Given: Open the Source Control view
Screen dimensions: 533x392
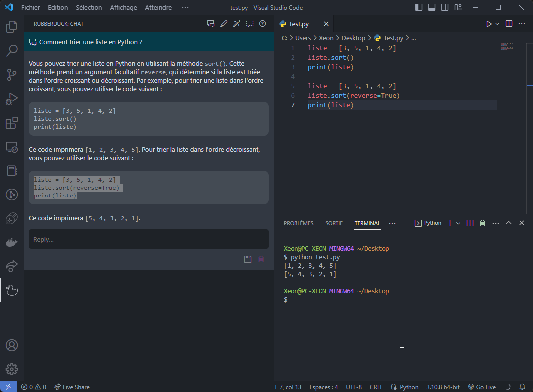Looking at the screenshot, I should (x=12, y=75).
